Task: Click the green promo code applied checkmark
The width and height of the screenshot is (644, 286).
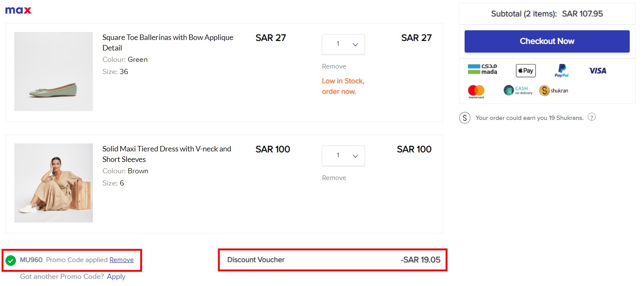Action: [x=11, y=260]
